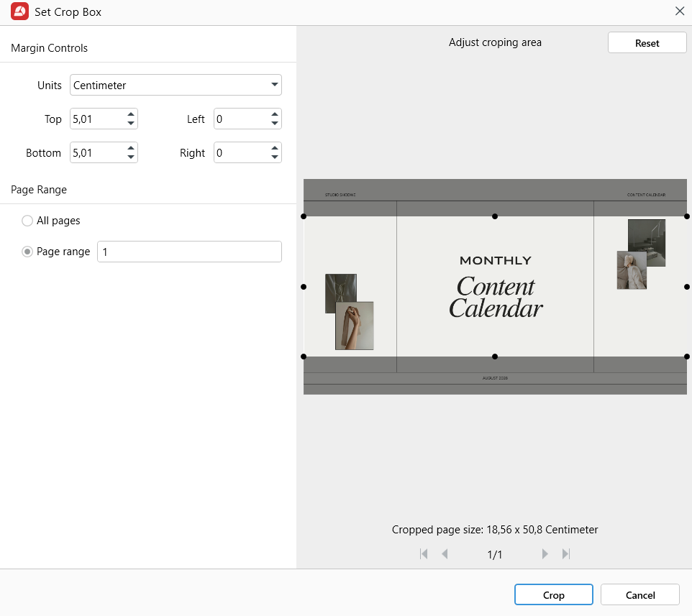
Task: Reset the cropping area
Action: click(x=646, y=42)
